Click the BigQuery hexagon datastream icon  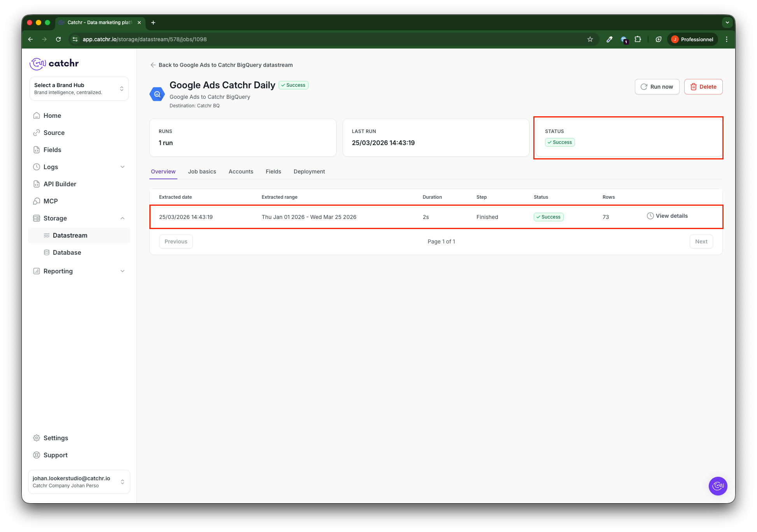tap(157, 94)
